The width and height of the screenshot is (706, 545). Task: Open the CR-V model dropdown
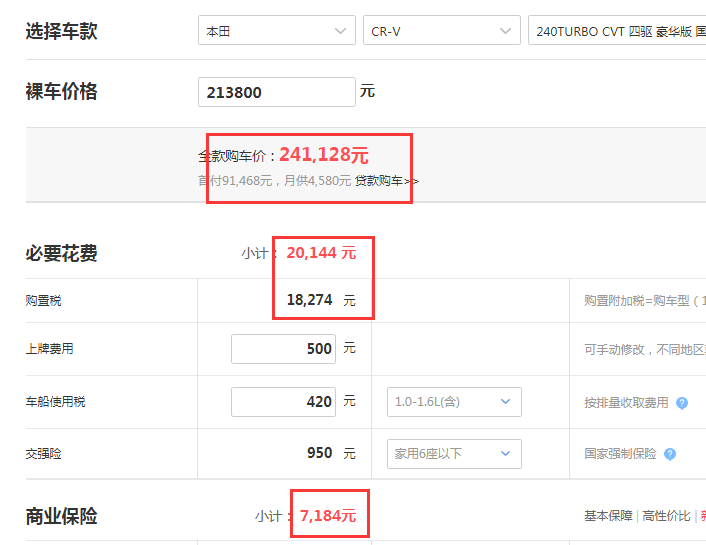[441, 31]
